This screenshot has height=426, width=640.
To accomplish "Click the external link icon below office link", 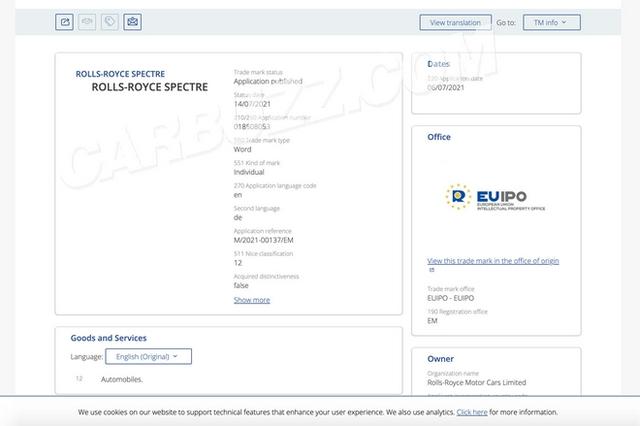I will (x=431, y=270).
